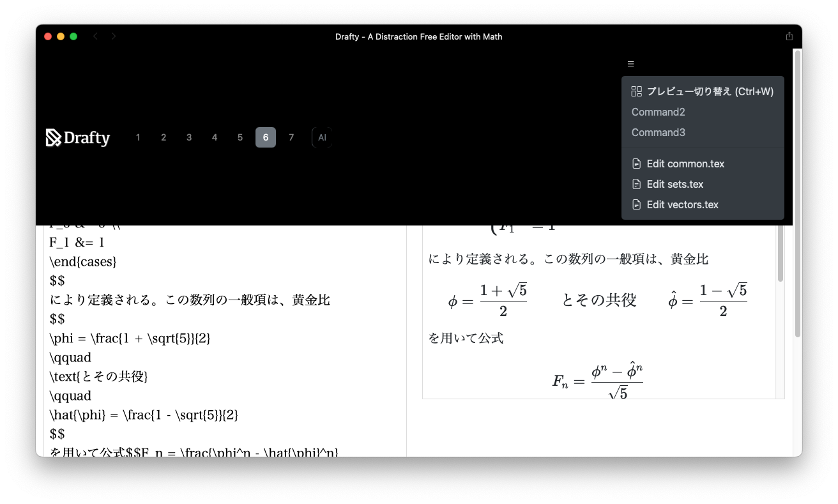Click preview text とその共役
This screenshot has width=838, height=504.
tap(599, 300)
